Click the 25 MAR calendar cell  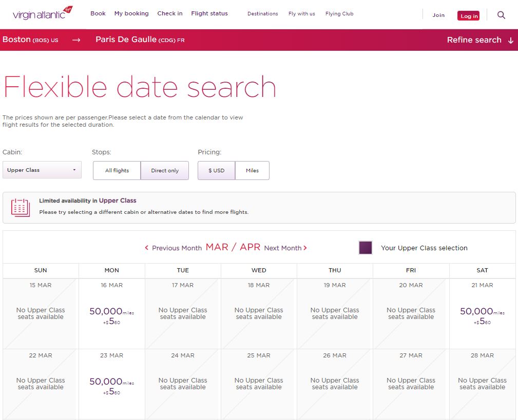click(259, 384)
